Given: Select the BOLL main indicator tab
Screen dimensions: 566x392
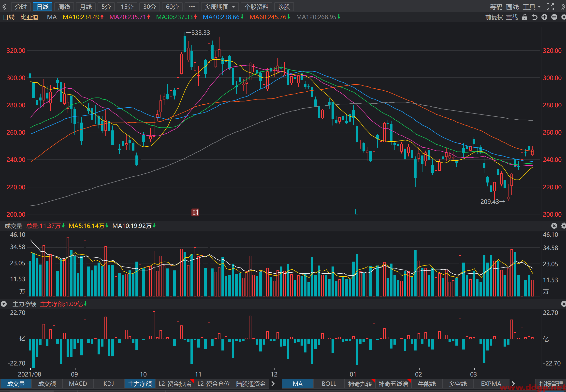Looking at the screenshot, I should pyautogui.click(x=329, y=384).
